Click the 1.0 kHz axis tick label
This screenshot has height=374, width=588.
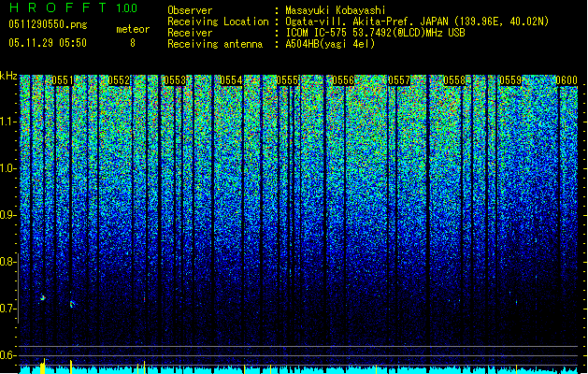point(8,168)
